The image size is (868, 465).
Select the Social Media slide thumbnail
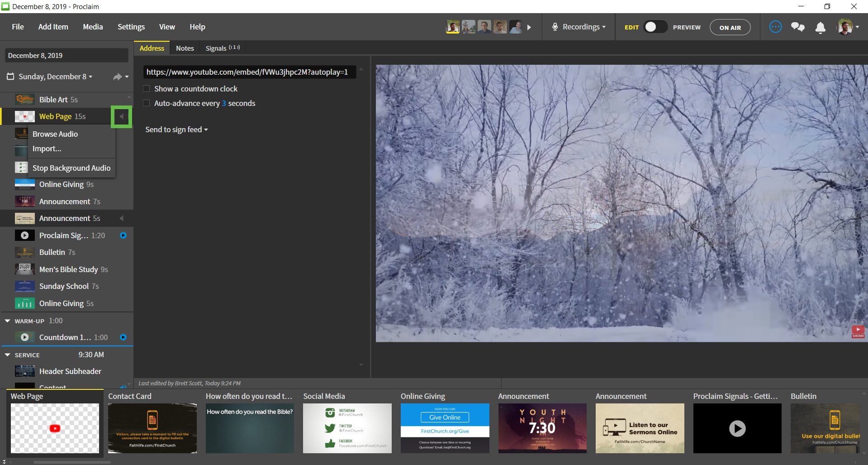[x=347, y=428]
